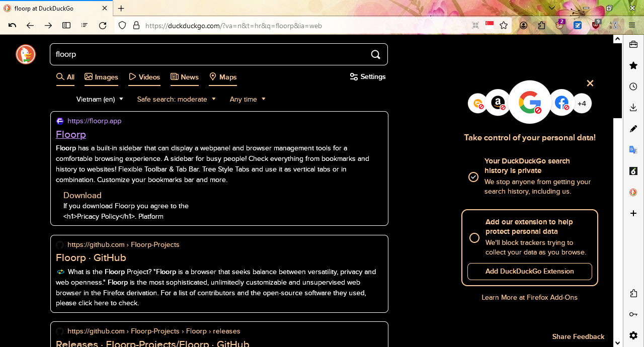Open a new tab with the plus button
Screen dimensions: 644x347
(121, 8)
